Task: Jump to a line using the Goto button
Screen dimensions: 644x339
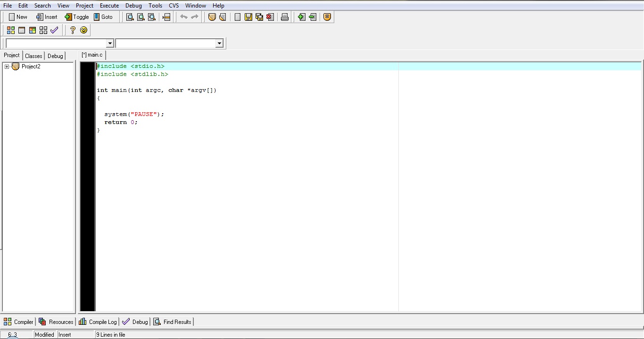Action: tap(104, 17)
